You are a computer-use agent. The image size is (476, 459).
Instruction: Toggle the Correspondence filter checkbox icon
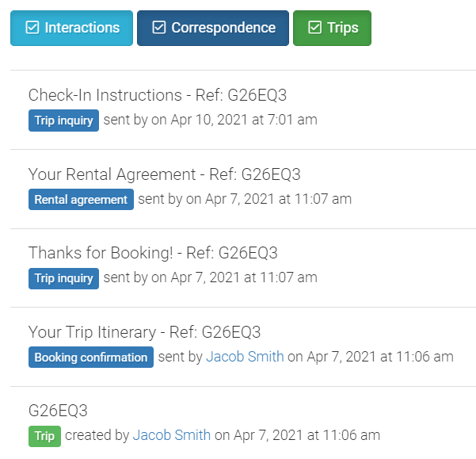[x=158, y=28]
